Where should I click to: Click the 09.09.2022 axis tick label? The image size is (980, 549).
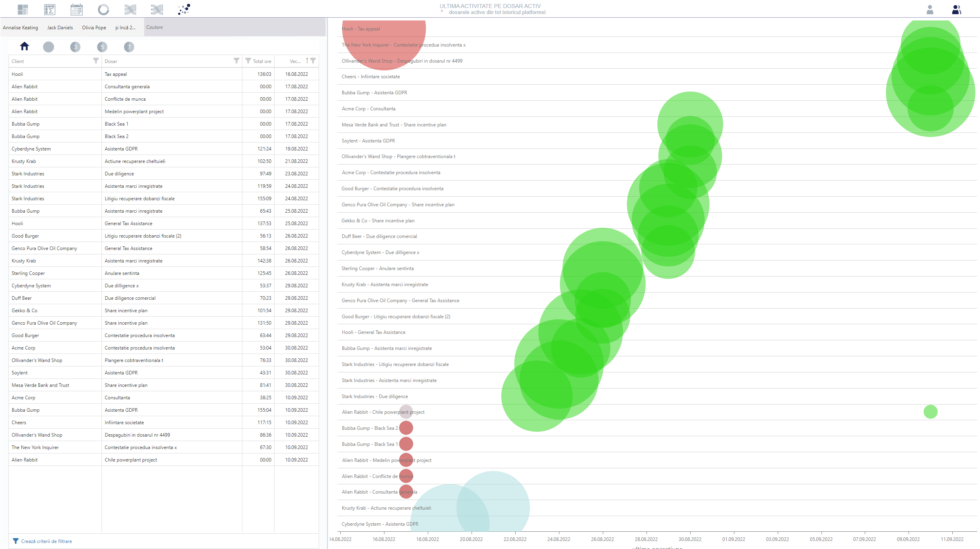(x=908, y=539)
